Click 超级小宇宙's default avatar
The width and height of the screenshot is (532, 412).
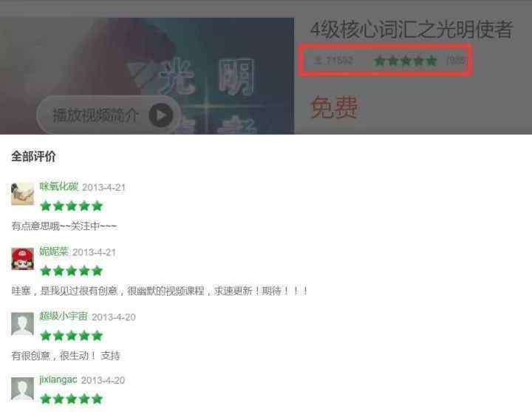pyautogui.click(x=22, y=324)
